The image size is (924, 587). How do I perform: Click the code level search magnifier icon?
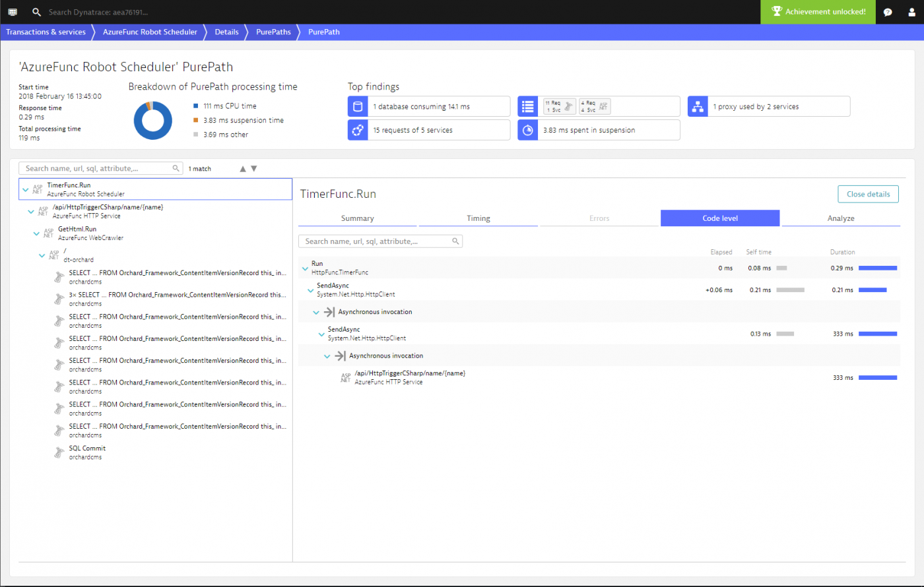coord(455,241)
